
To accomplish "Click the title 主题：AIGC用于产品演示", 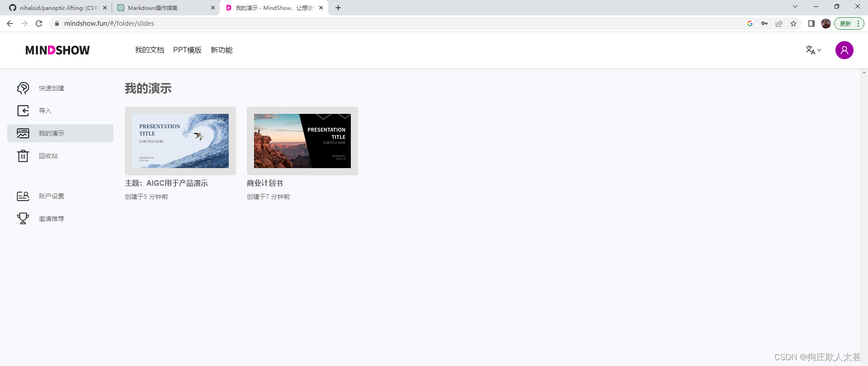I will click(166, 183).
